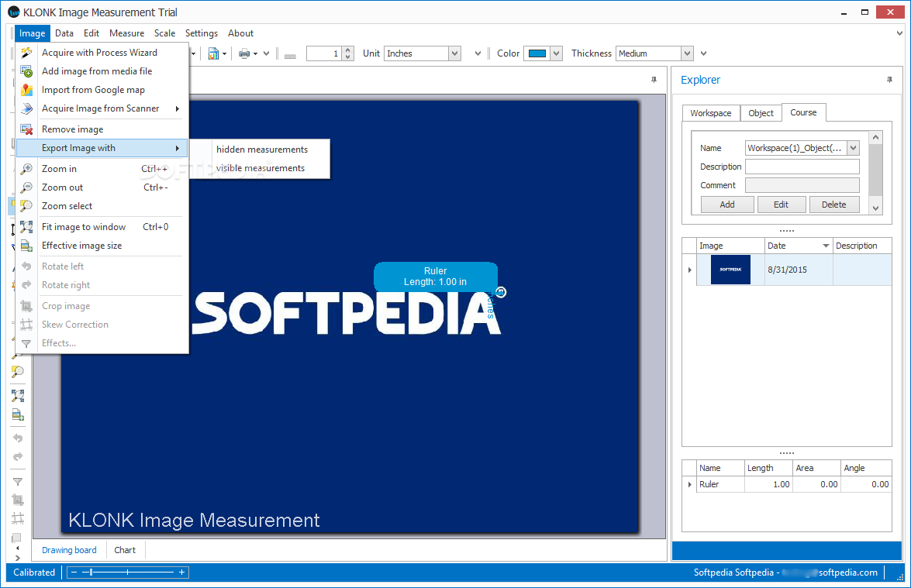Open the Scale menu
Image resolution: width=911 pixels, height=588 pixels.
tap(164, 33)
